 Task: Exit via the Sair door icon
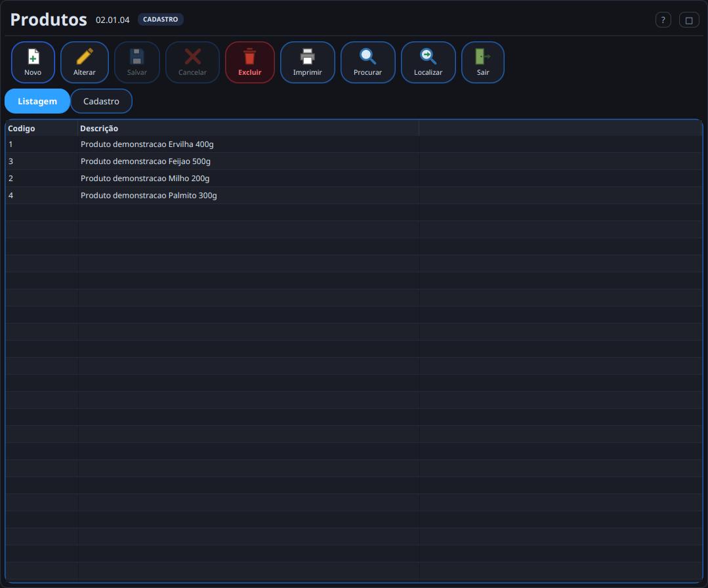pyautogui.click(x=483, y=62)
